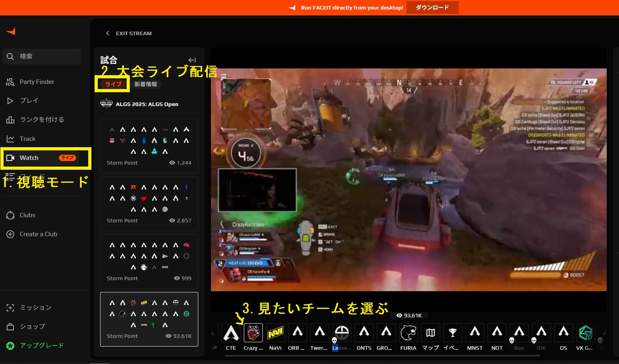Open Storm Point match with 93.61K viewers
619x364 pixels.
click(149, 319)
